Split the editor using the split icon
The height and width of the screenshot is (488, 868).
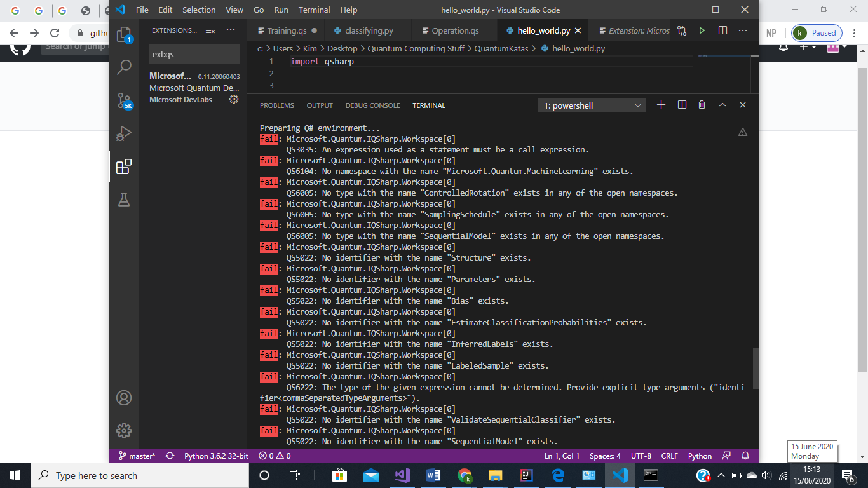tap(723, 30)
